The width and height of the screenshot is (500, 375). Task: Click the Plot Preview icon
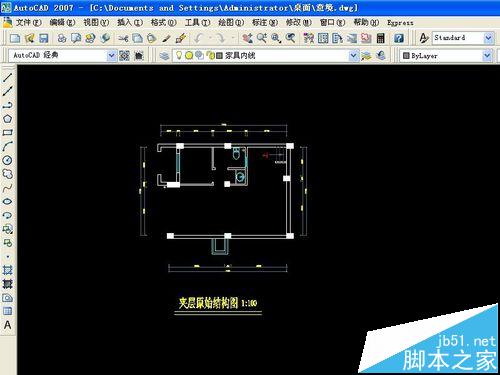(x=76, y=38)
